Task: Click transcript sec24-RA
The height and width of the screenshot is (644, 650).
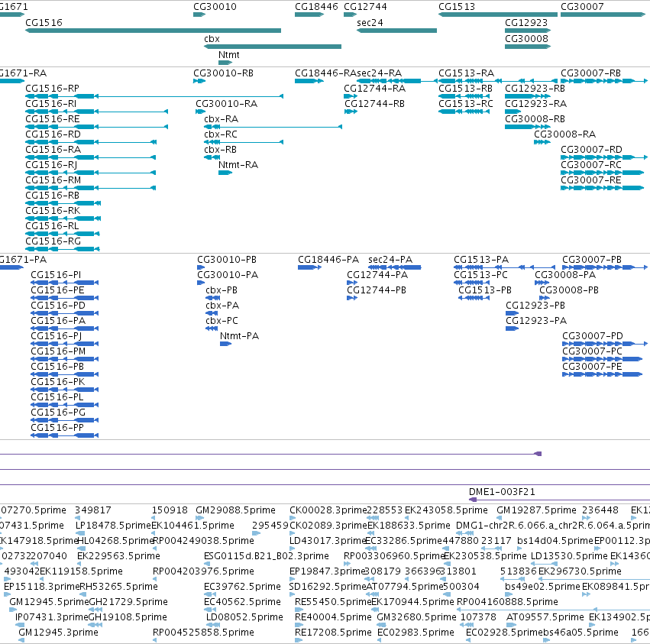Action: (380, 73)
